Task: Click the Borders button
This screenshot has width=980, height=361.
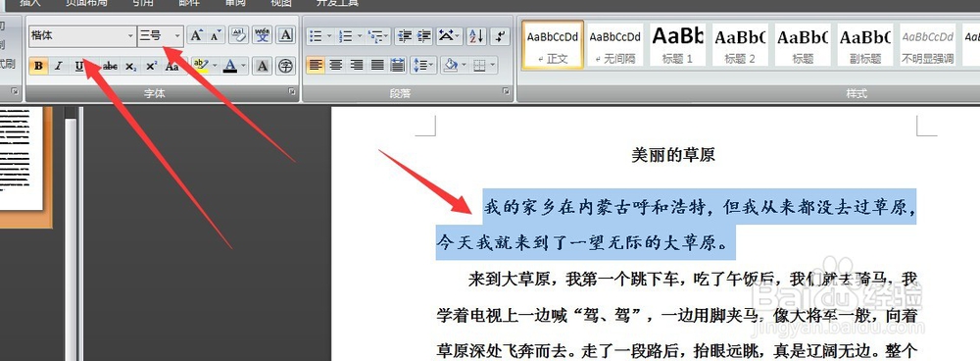Action: 479,65
